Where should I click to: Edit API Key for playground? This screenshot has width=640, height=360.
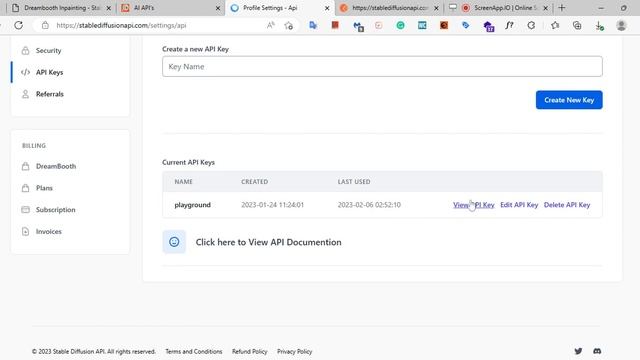click(519, 205)
